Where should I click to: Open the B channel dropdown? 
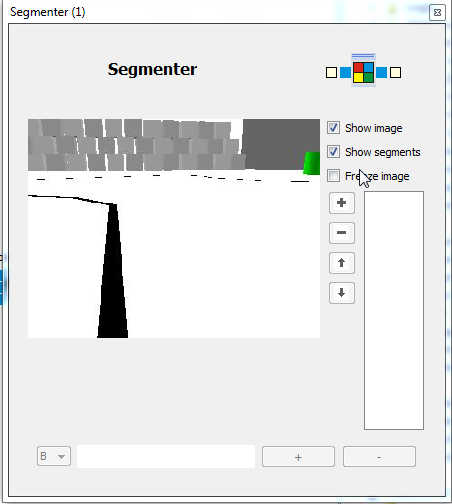coord(54,456)
